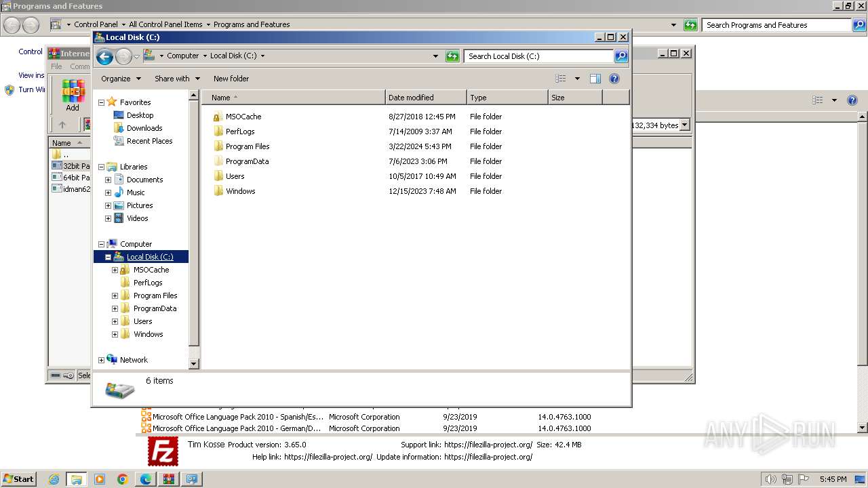This screenshot has height=488, width=868.
Task: Select the Program Files folder in file list
Action: (x=248, y=146)
